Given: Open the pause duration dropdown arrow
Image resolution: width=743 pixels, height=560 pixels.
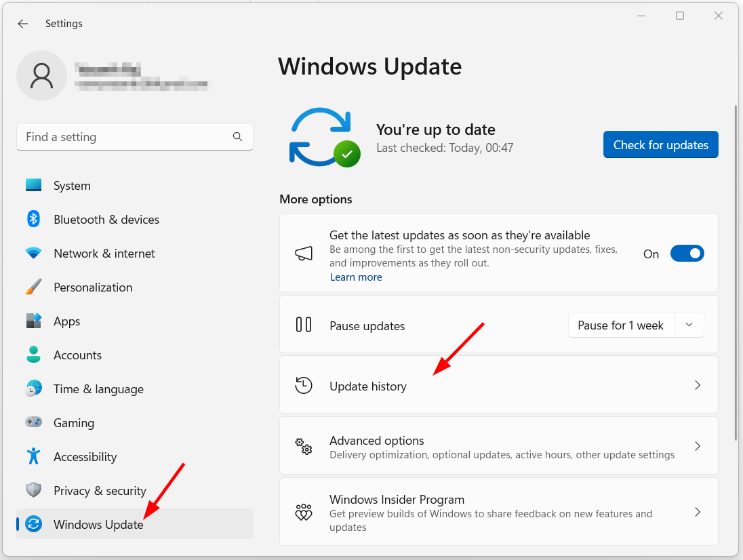Looking at the screenshot, I should click(689, 325).
